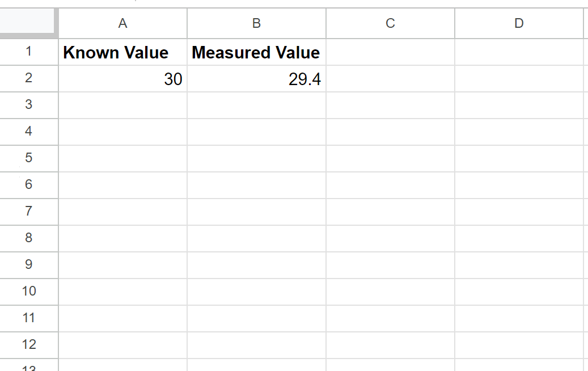This screenshot has height=371, width=588.
Task: Select row 2 header
Action: click(x=29, y=79)
